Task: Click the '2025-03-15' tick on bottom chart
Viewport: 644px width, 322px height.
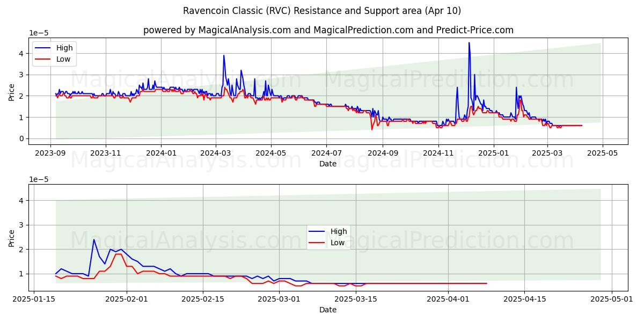Action: (x=356, y=299)
